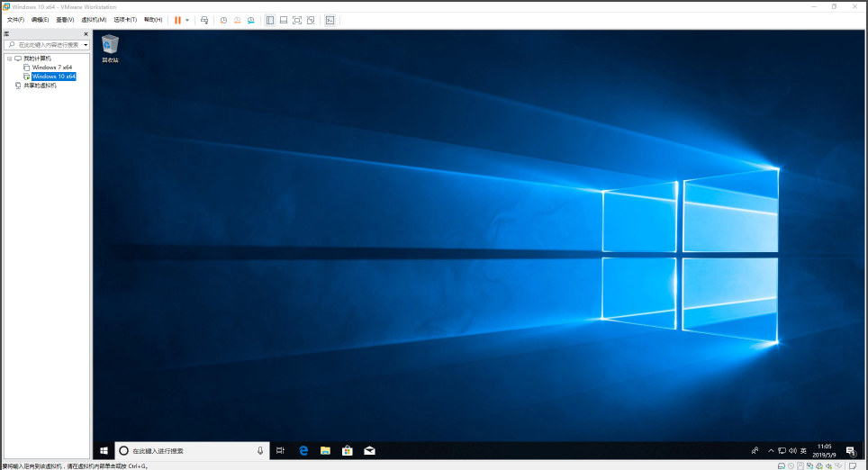The width and height of the screenshot is (868, 470).
Task: Open the library search filter dropdown arrow
Action: point(86,45)
